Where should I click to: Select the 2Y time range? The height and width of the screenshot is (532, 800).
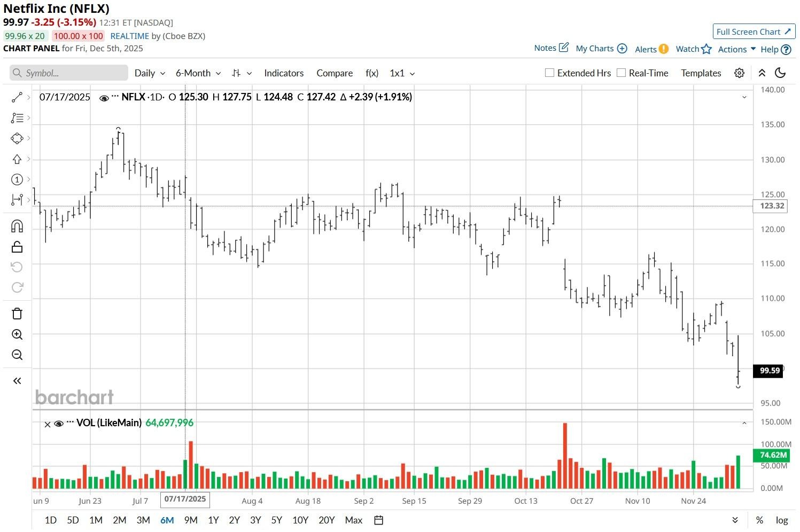pyautogui.click(x=234, y=520)
